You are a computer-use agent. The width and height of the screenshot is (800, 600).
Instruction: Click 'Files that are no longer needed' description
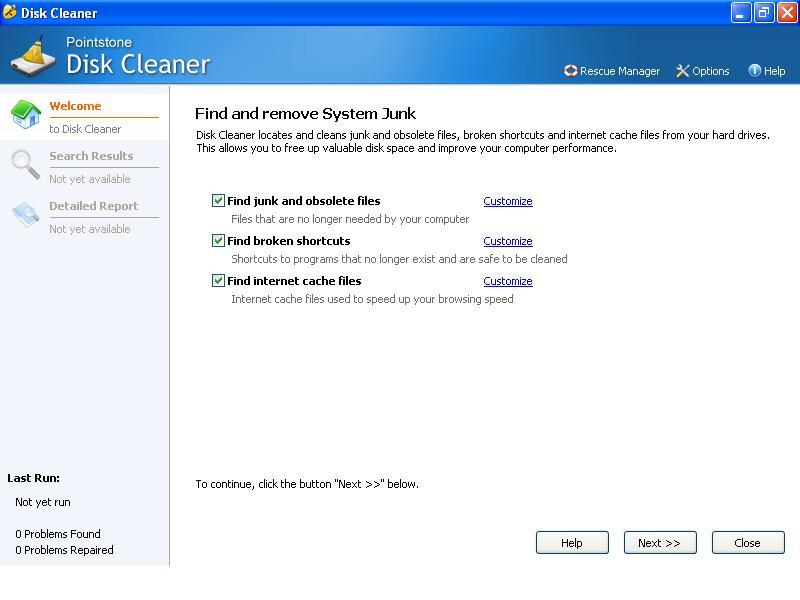point(350,219)
